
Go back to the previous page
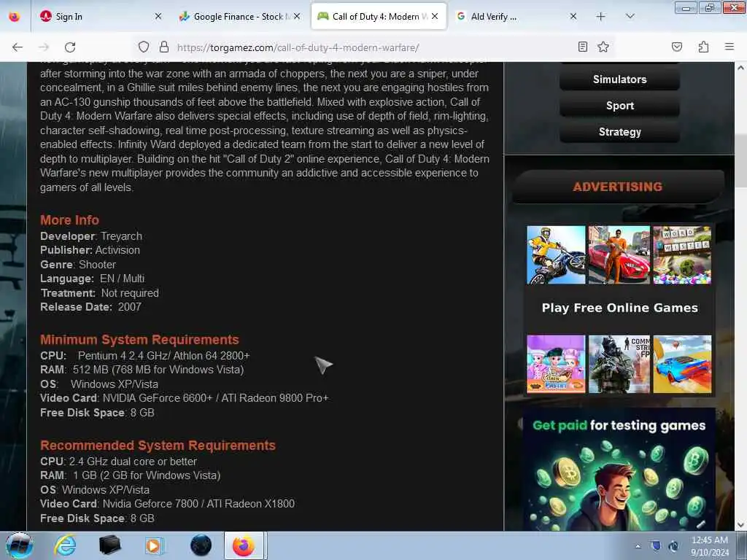pyautogui.click(x=18, y=47)
